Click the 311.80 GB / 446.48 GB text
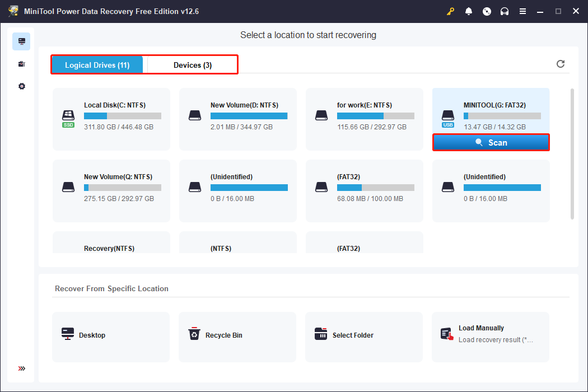 coord(119,127)
